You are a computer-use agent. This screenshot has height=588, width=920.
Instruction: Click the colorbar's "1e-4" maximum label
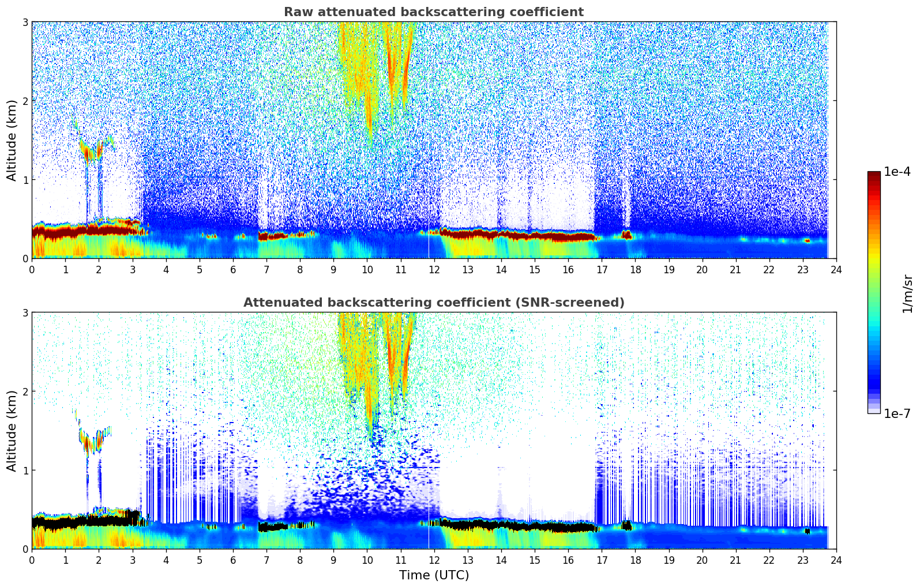(x=897, y=172)
